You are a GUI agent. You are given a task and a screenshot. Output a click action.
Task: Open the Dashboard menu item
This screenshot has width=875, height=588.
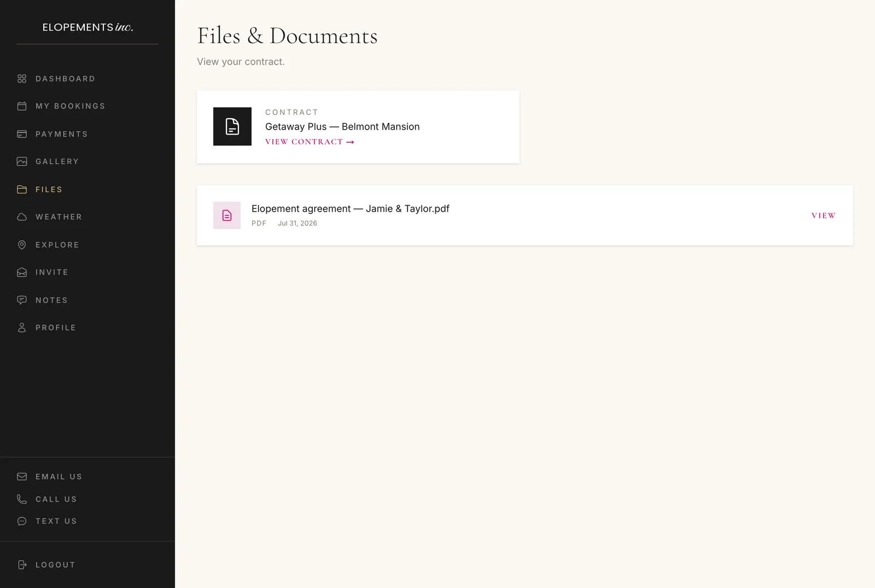click(65, 79)
